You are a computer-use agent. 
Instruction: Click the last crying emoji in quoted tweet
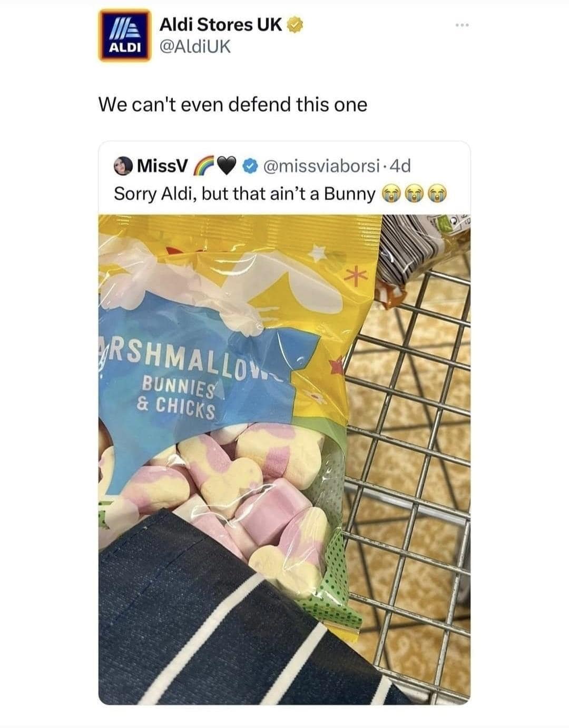[x=439, y=194]
